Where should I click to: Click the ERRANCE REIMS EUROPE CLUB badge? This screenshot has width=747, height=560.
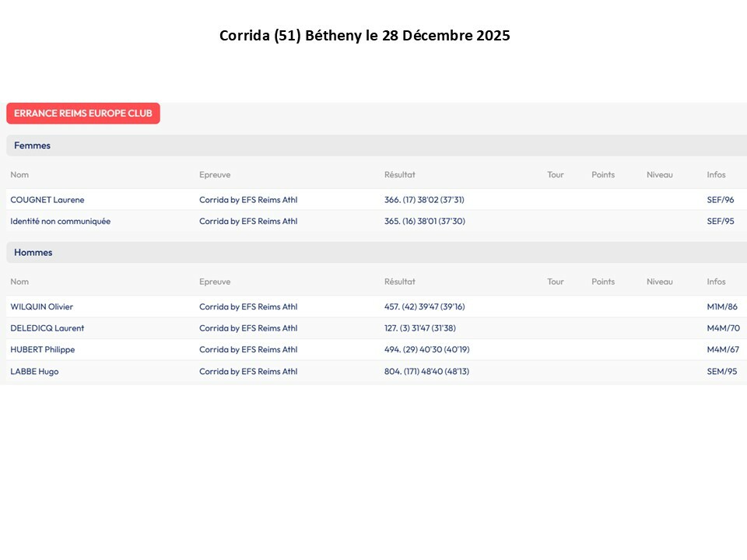[83, 114]
